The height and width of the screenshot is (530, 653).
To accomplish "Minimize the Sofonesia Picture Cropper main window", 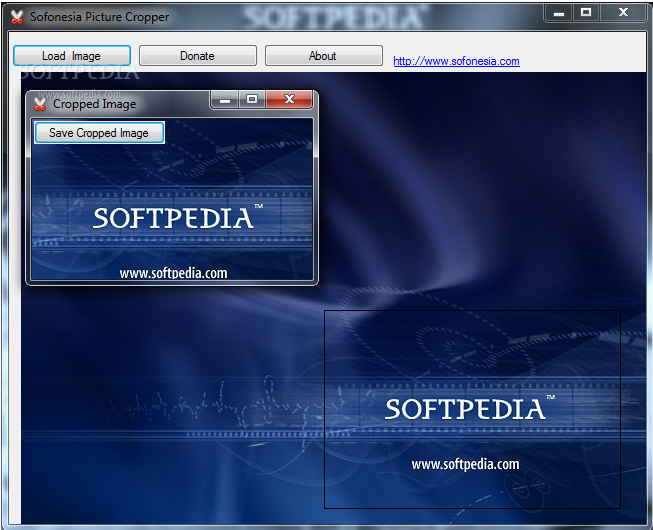I will (x=559, y=13).
